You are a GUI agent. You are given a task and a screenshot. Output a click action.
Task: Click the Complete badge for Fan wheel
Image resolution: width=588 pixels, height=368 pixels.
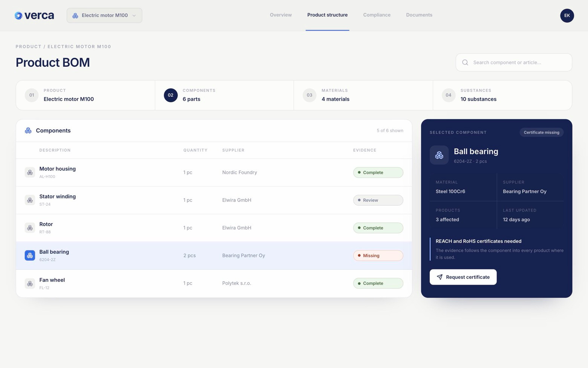378,283
